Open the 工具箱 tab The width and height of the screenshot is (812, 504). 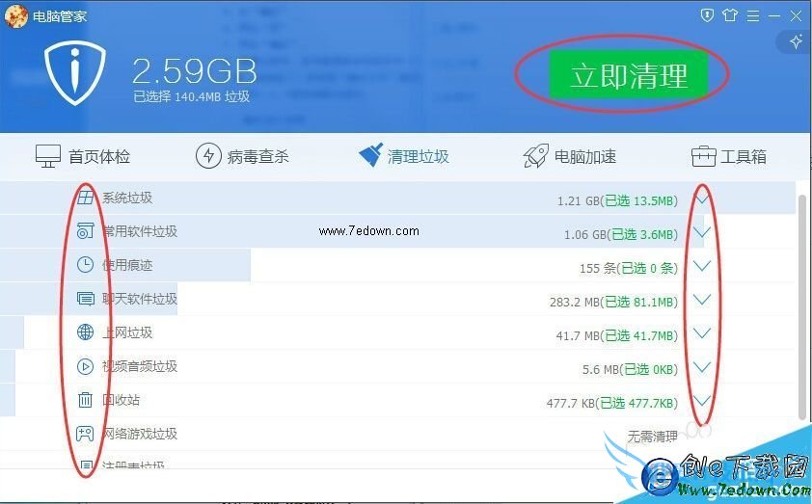click(x=729, y=156)
